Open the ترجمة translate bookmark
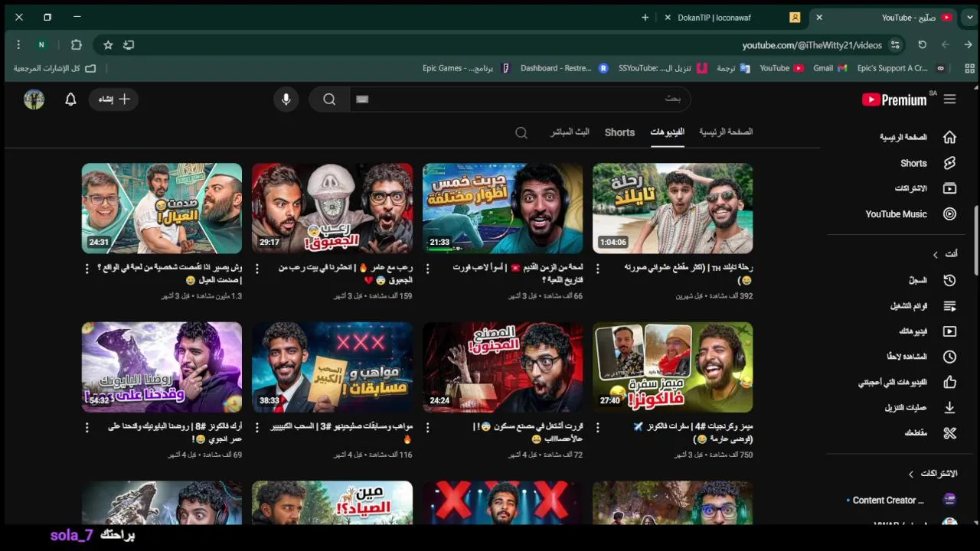Viewport: 980px width, 551px height. pos(733,68)
